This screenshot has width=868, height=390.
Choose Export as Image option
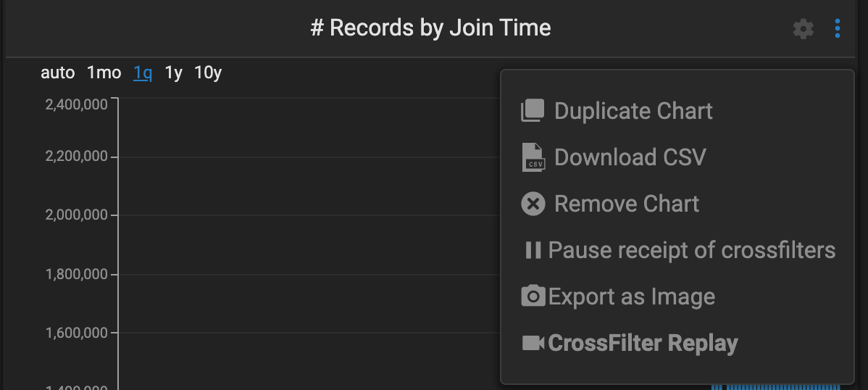[632, 296]
